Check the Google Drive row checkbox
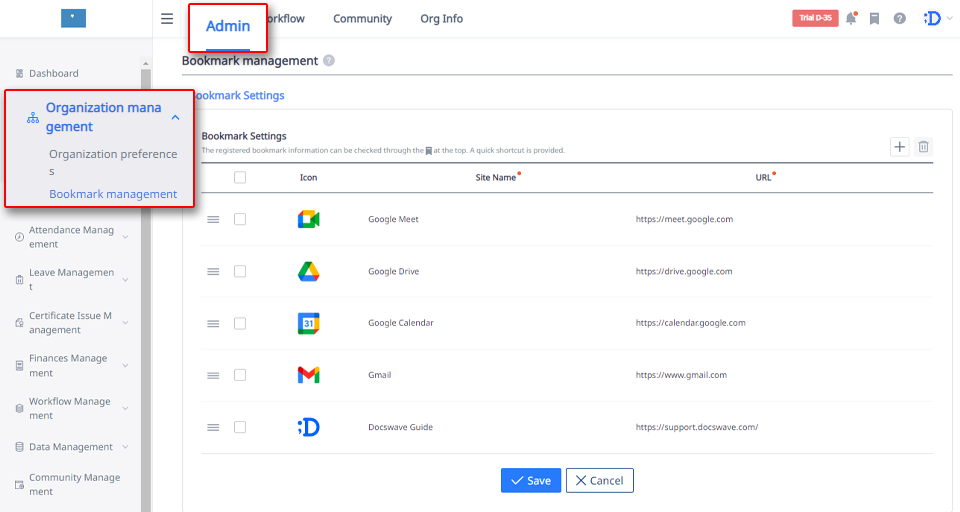Screen dimensions: 960x512 click(x=240, y=271)
